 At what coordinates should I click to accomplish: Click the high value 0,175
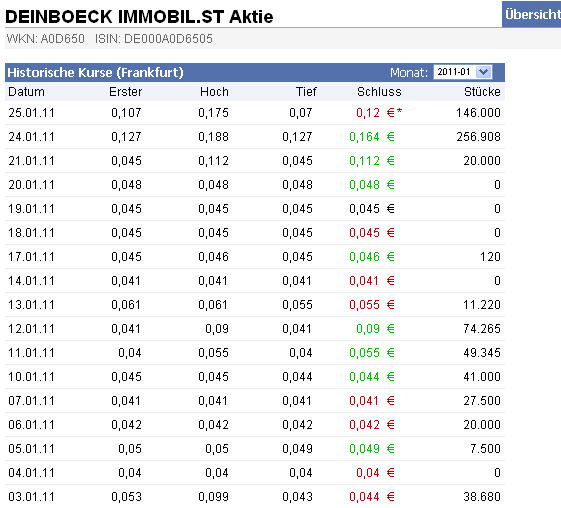(213, 113)
